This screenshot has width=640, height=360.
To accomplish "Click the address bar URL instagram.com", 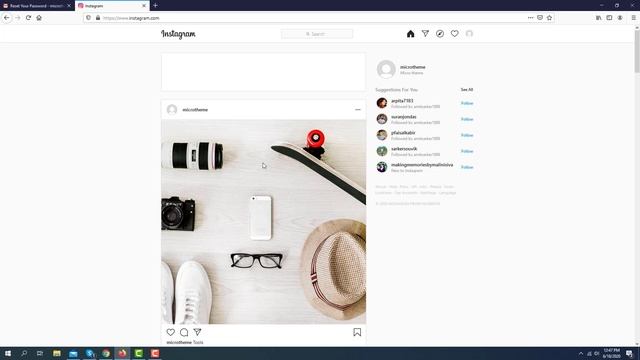I will click(x=131, y=18).
